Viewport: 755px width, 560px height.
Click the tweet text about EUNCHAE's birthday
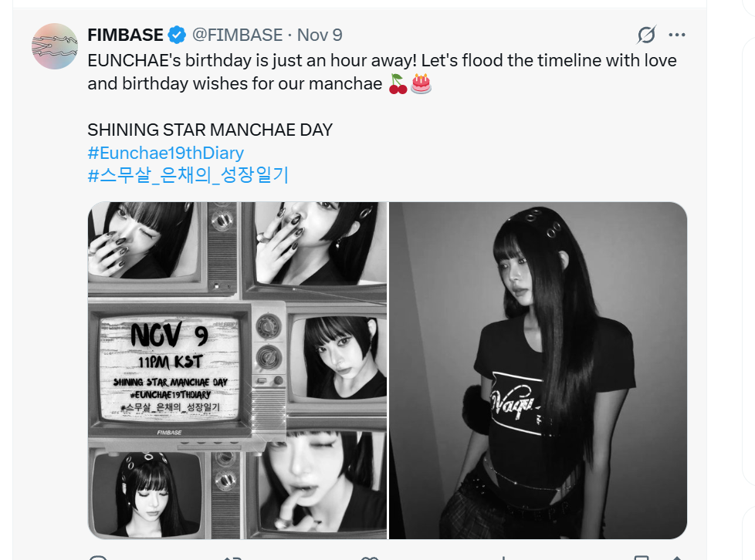pos(382,73)
